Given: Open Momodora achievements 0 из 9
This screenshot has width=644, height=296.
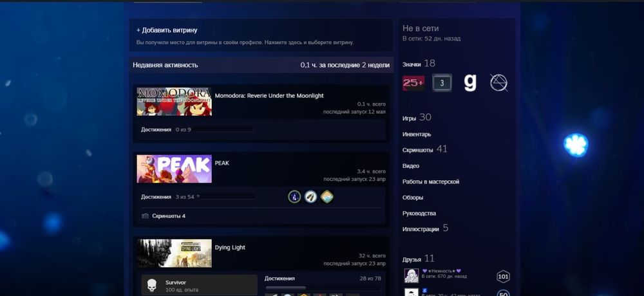Looking at the screenshot, I should coord(166,129).
